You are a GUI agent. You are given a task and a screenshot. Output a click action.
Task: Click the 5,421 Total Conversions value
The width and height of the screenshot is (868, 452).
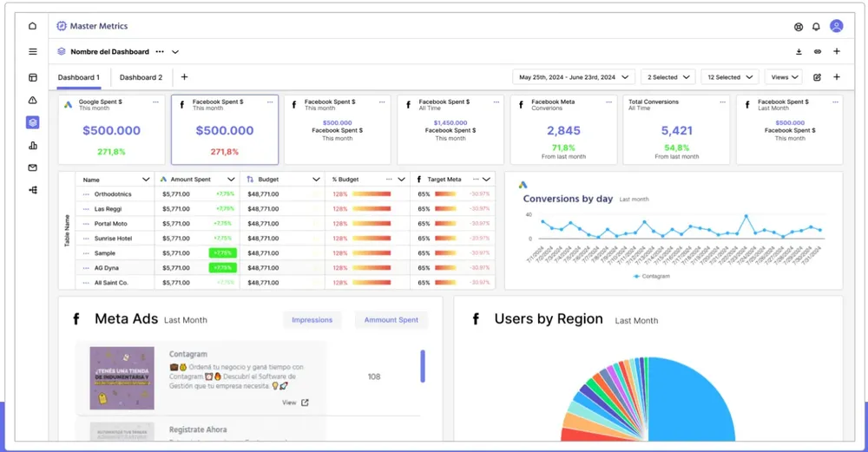pos(676,130)
